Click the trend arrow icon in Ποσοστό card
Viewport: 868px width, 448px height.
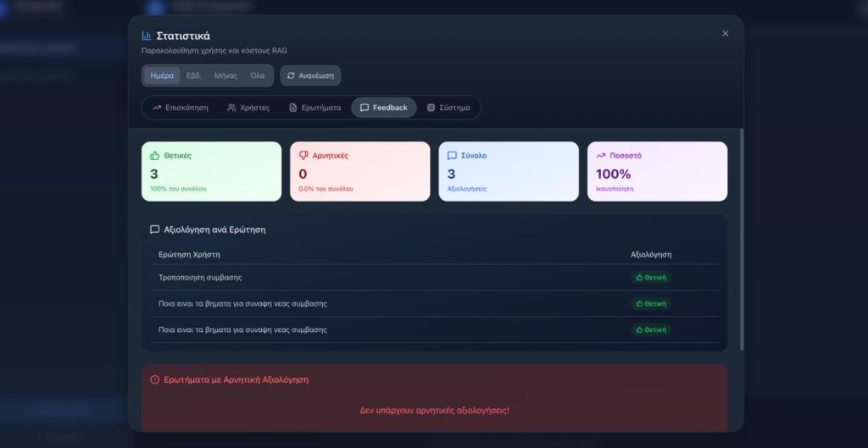point(601,156)
